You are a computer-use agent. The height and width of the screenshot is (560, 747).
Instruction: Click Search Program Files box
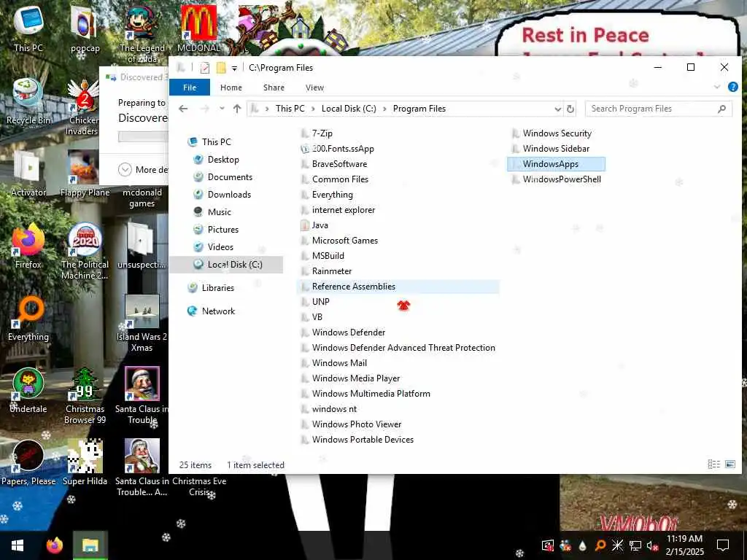(659, 109)
